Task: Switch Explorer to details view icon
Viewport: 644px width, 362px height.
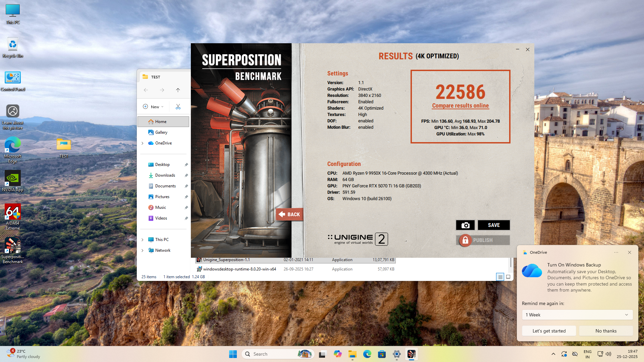Action: pos(500,277)
